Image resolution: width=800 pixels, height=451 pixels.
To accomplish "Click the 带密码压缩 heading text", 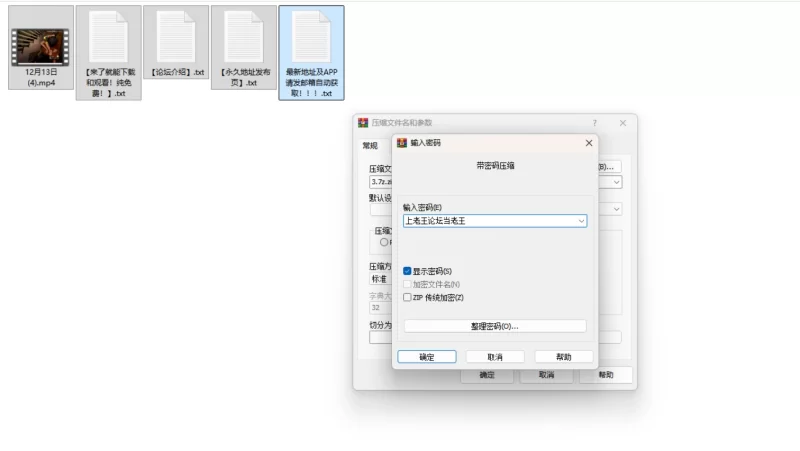I will (x=495, y=166).
